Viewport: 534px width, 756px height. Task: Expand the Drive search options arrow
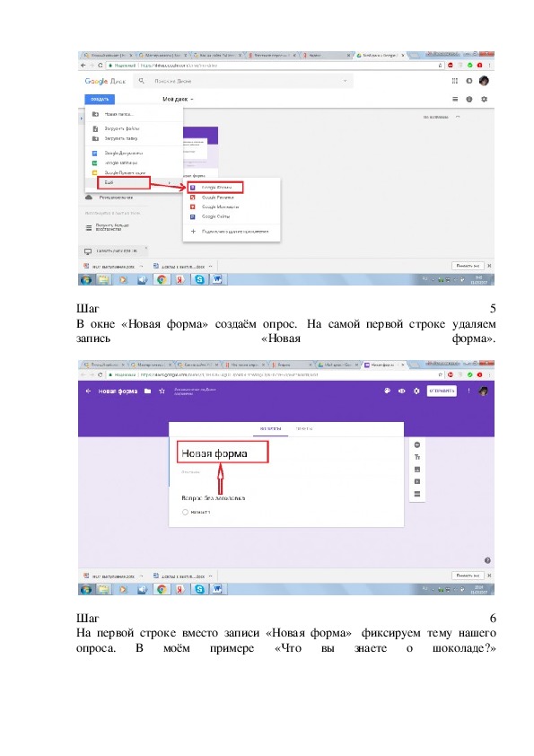pyautogui.click(x=345, y=81)
